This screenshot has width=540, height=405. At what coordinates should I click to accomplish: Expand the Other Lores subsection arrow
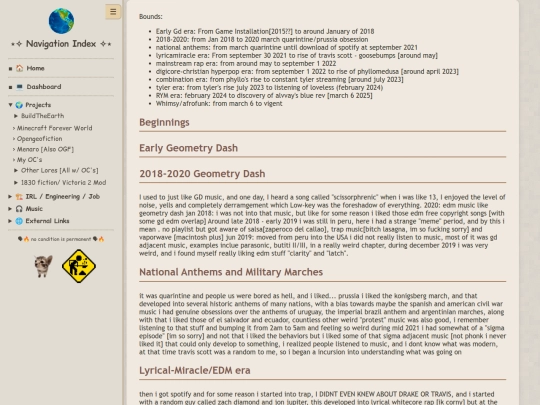pos(16,170)
